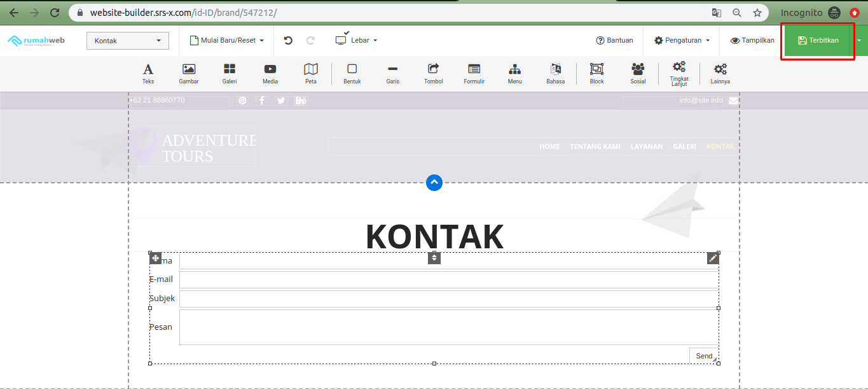This screenshot has height=389, width=868.
Task: Click the form's pencil edit icon
Action: pos(713,258)
